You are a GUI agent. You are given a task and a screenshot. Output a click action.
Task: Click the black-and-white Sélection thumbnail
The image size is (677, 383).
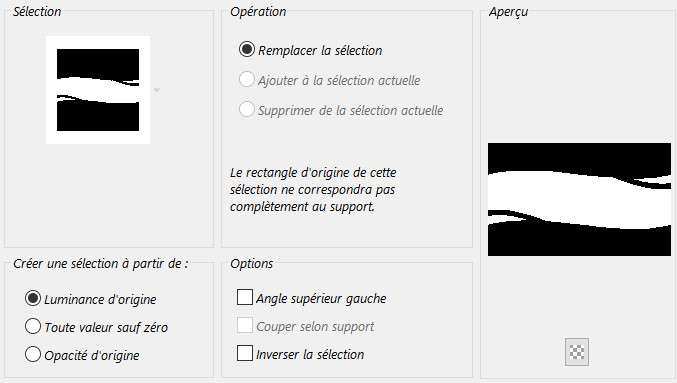98,90
